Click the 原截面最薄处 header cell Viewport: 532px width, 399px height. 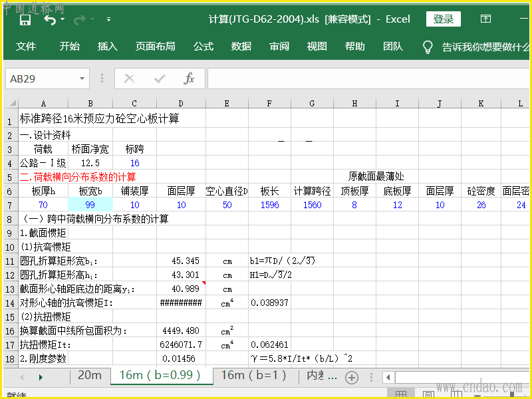pyautogui.click(x=376, y=176)
